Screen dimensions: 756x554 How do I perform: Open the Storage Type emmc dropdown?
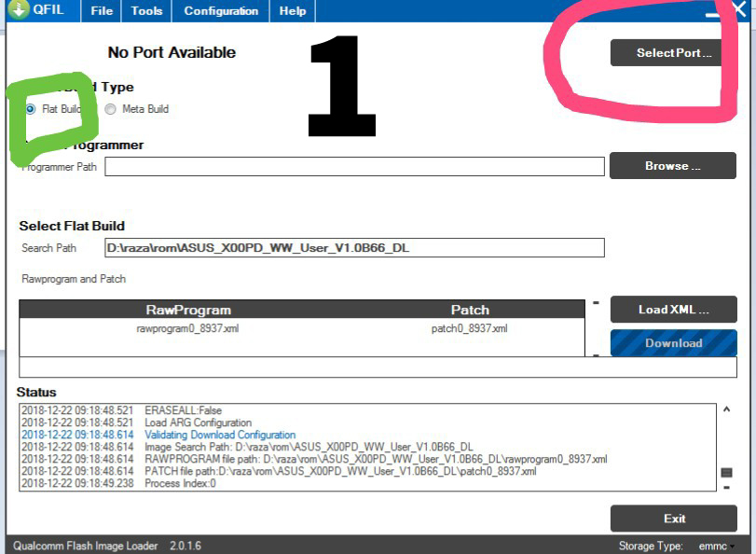717,546
